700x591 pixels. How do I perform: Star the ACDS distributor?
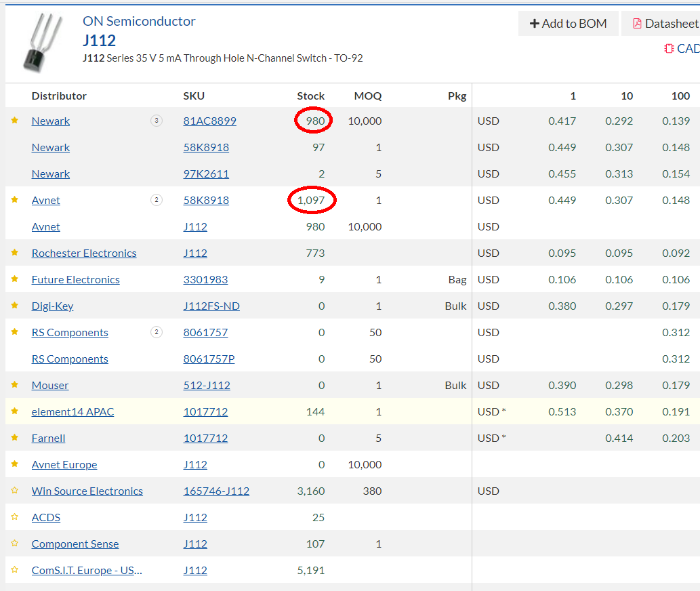pos(15,517)
